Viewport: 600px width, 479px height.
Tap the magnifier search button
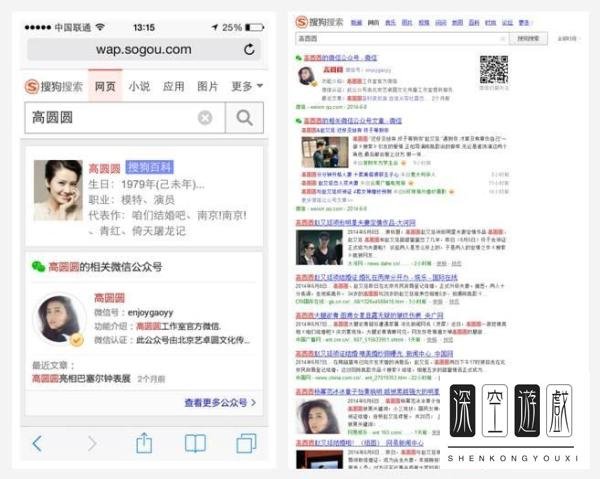tap(245, 118)
